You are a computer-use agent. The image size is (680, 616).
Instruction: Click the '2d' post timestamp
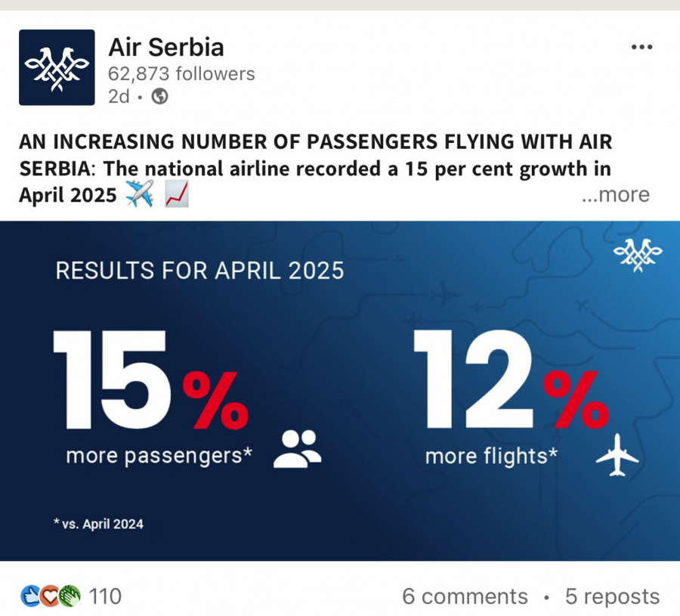(119, 97)
